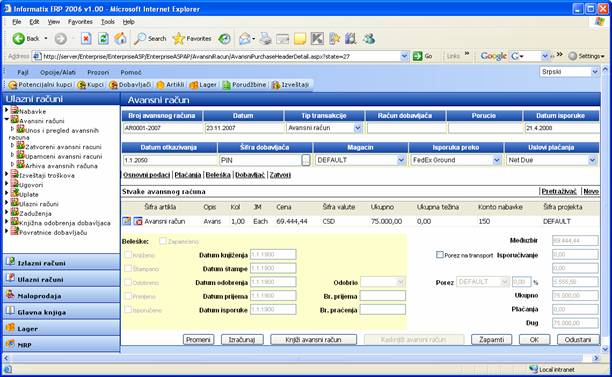
Task: Open the Dobavljači shortcut
Action: coord(130,85)
